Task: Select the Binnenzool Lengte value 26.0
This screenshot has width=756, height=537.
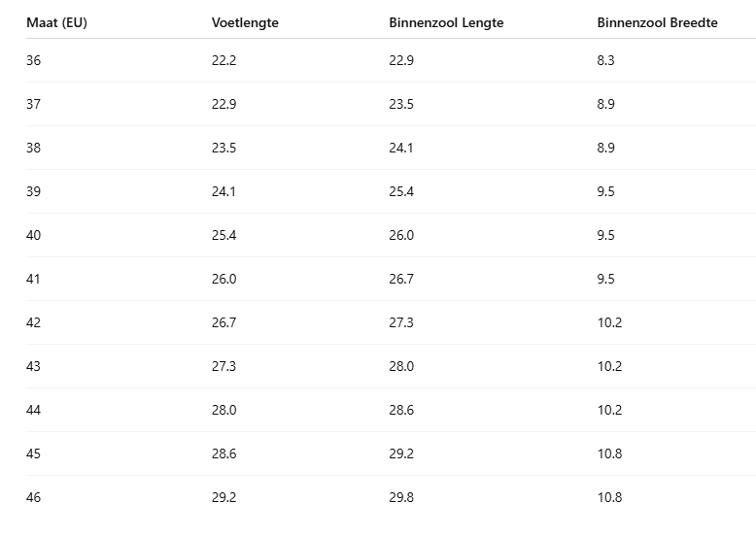Action: pyautogui.click(x=401, y=235)
